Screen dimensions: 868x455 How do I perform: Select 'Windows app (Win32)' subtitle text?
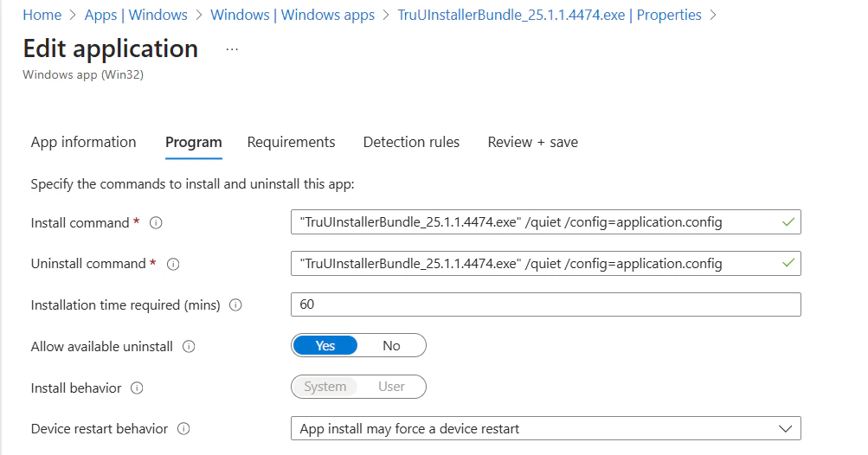pos(83,74)
